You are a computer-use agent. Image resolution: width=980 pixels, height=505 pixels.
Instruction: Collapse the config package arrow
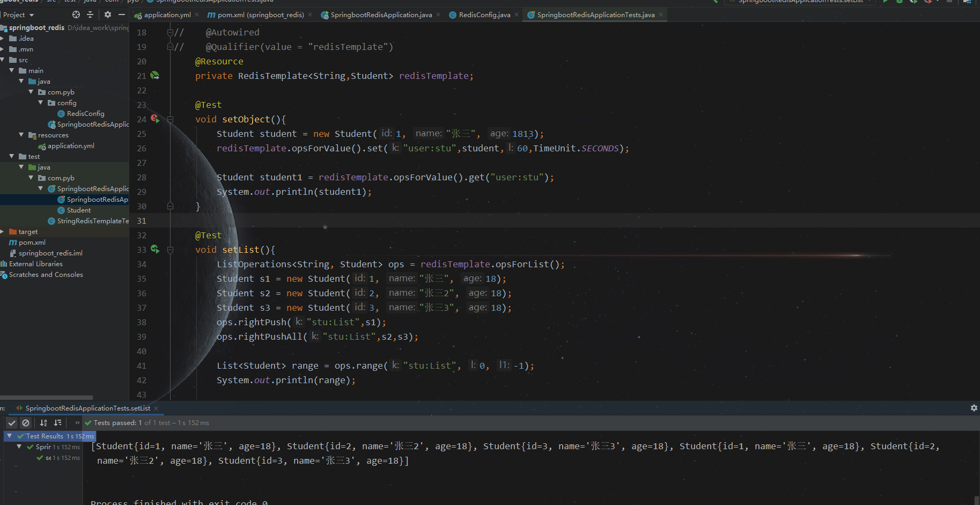(x=41, y=103)
